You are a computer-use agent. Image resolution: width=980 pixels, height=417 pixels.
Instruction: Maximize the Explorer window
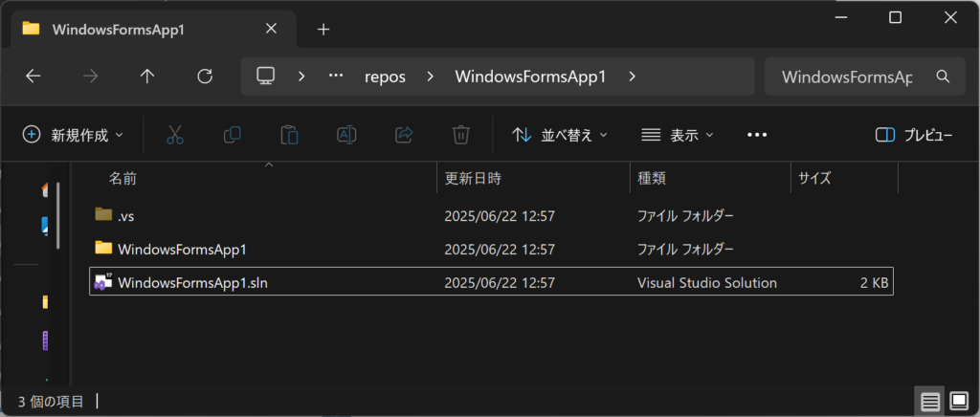click(x=896, y=17)
